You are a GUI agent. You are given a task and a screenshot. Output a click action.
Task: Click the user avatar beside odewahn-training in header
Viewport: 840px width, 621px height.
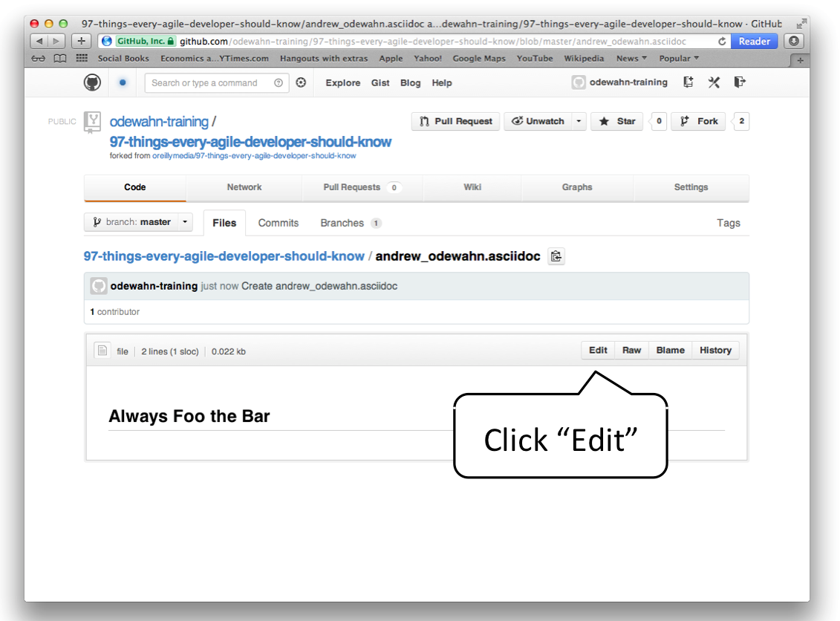579,82
